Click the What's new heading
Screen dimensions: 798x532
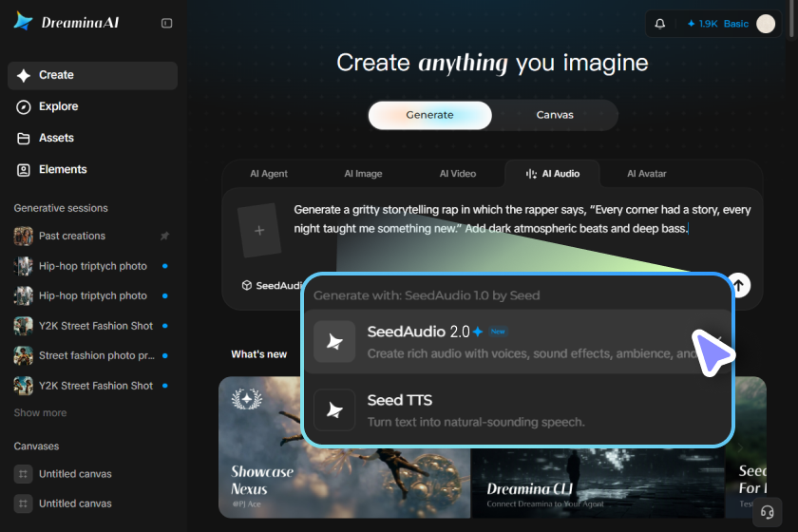tap(259, 354)
